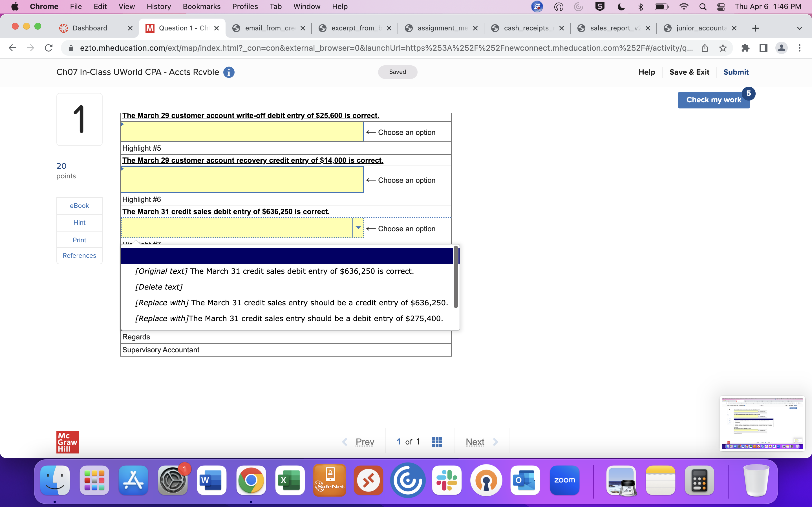812x507 pixels.
Task: Open the Bookmarks menu
Action: pos(202,6)
